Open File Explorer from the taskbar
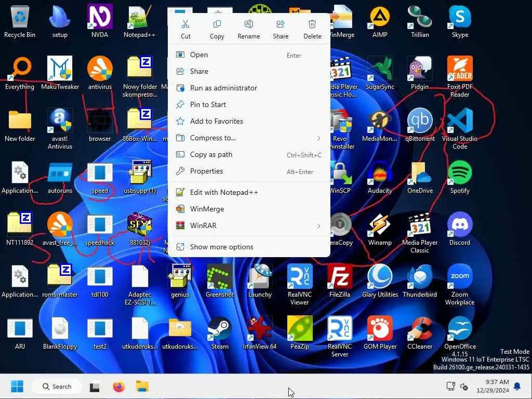The width and height of the screenshot is (532, 399). (x=142, y=386)
